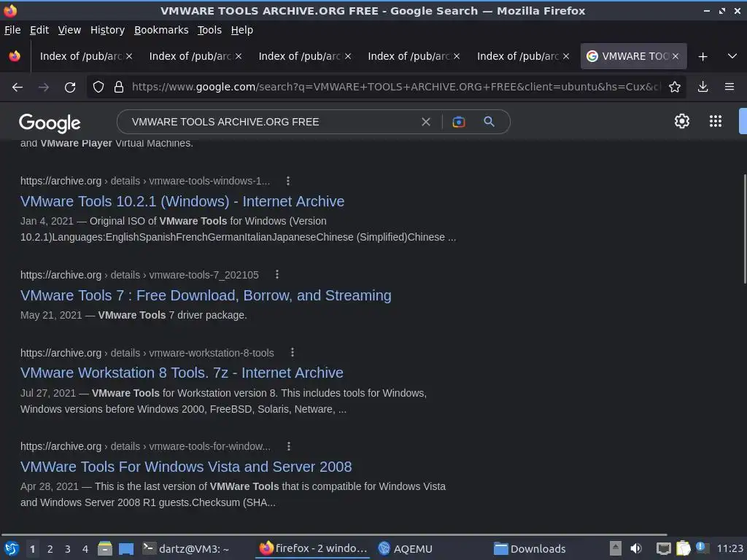This screenshot has height=560, width=747.
Task: Click the horizontal scrollbar at bottom
Action: coord(333,534)
